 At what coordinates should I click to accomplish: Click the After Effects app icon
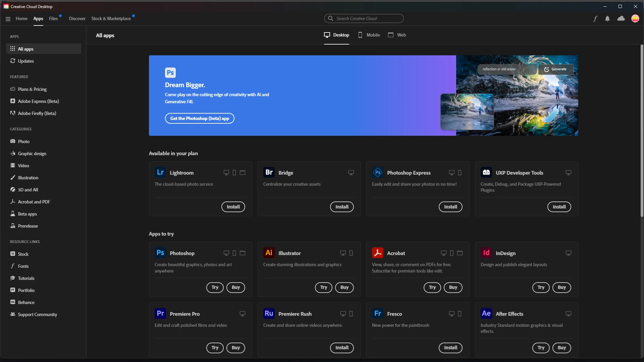tap(486, 314)
